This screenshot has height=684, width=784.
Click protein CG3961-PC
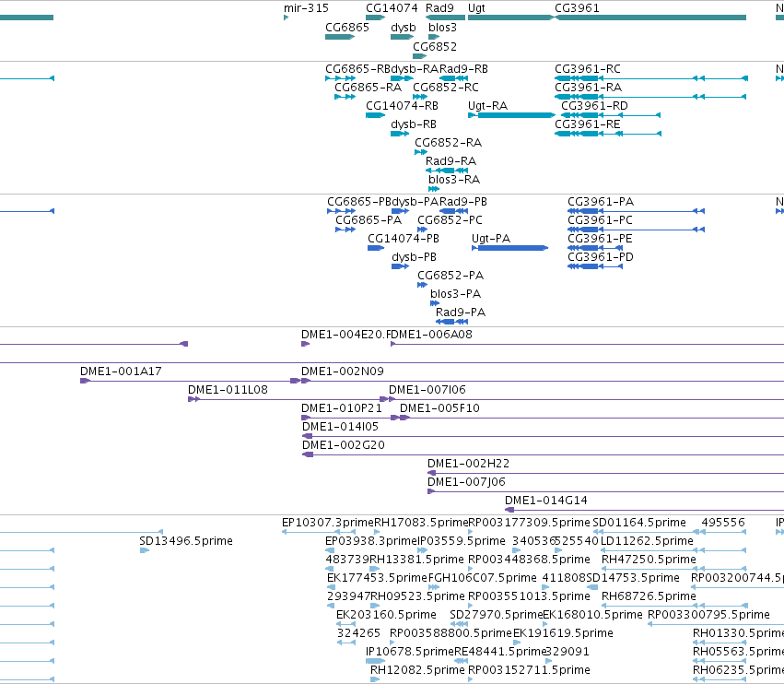pyautogui.click(x=600, y=220)
